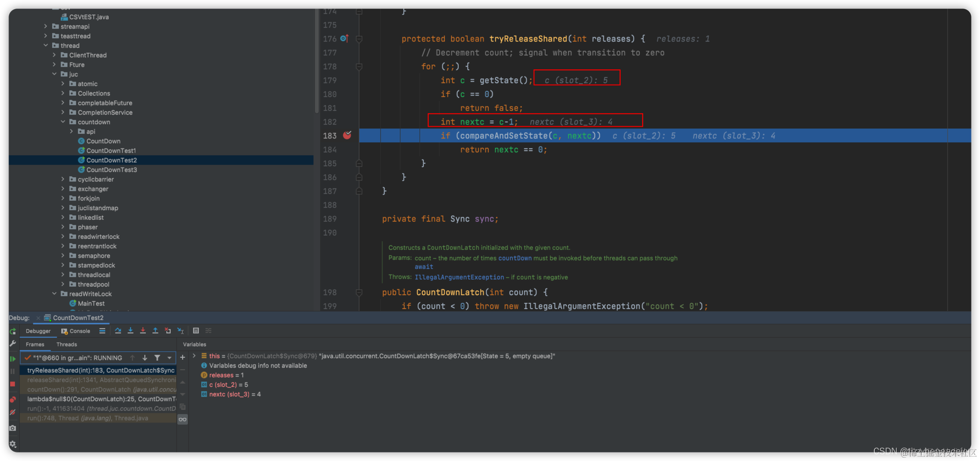Select the Threads tab
This screenshot has width=980, height=461.
click(66, 344)
